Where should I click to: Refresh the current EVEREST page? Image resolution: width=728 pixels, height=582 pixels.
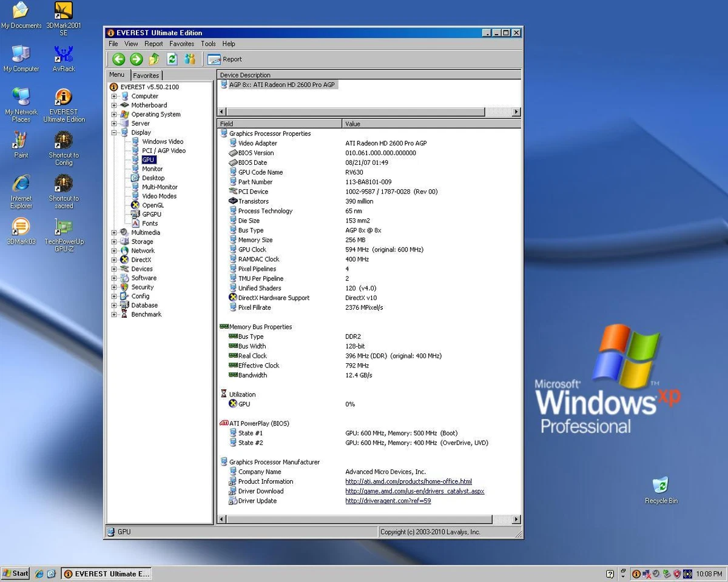pyautogui.click(x=172, y=59)
